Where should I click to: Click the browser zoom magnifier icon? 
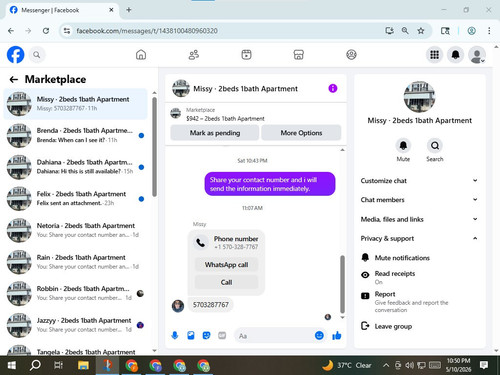click(x=405, y=31)
